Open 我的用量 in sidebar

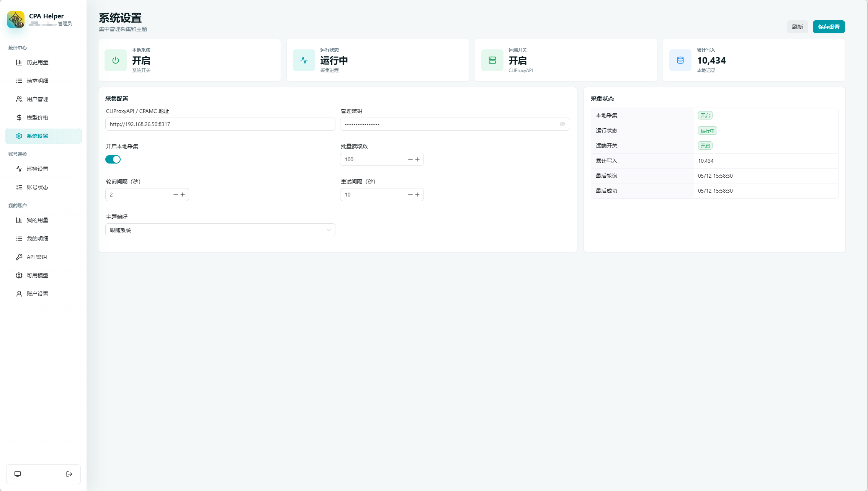(43, 220)
